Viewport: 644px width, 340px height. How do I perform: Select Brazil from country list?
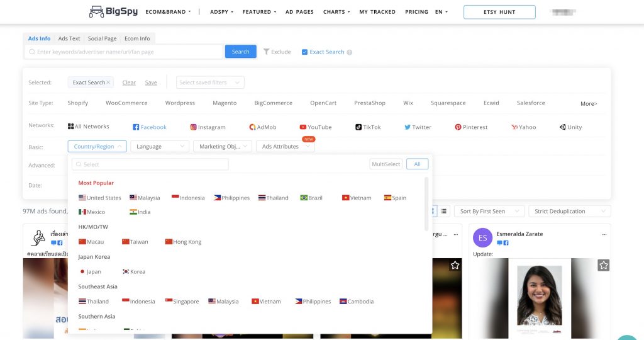click(311, 198)
